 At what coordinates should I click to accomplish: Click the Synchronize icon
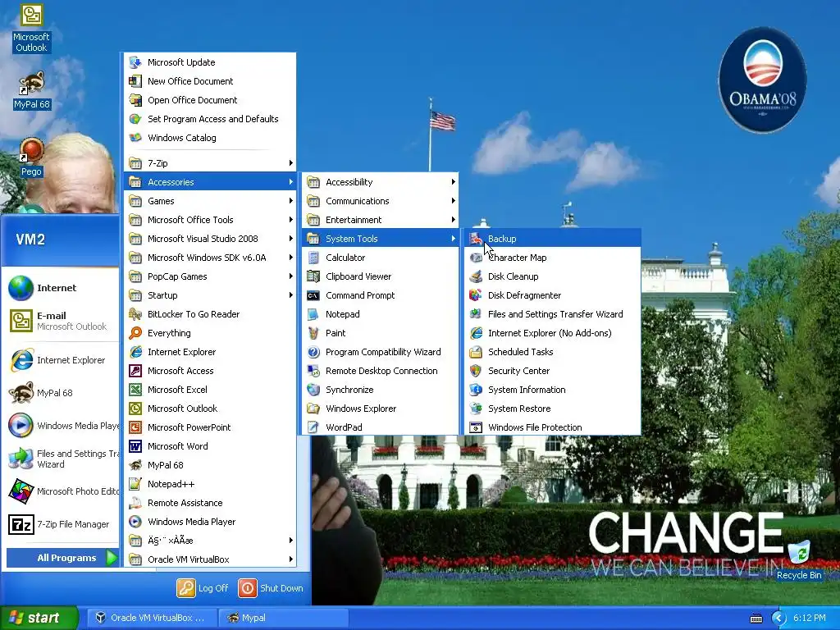pos(313,390)
